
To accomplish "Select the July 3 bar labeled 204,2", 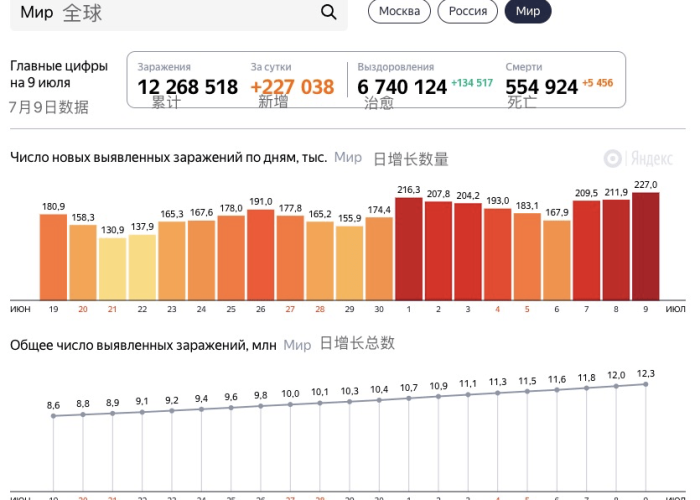I will point(468,252).
